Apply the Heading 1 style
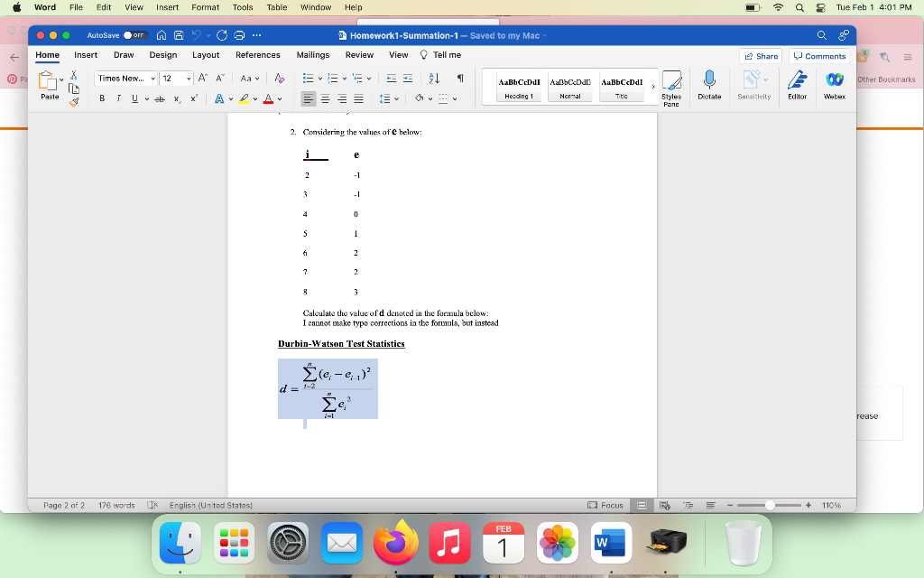924x578 pixels. point(518,86)
